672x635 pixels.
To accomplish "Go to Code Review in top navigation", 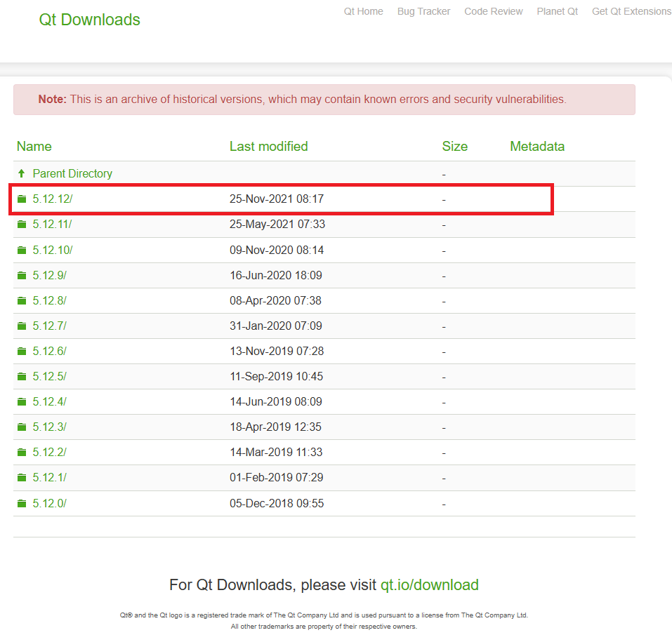I will (x=493, y=11).
